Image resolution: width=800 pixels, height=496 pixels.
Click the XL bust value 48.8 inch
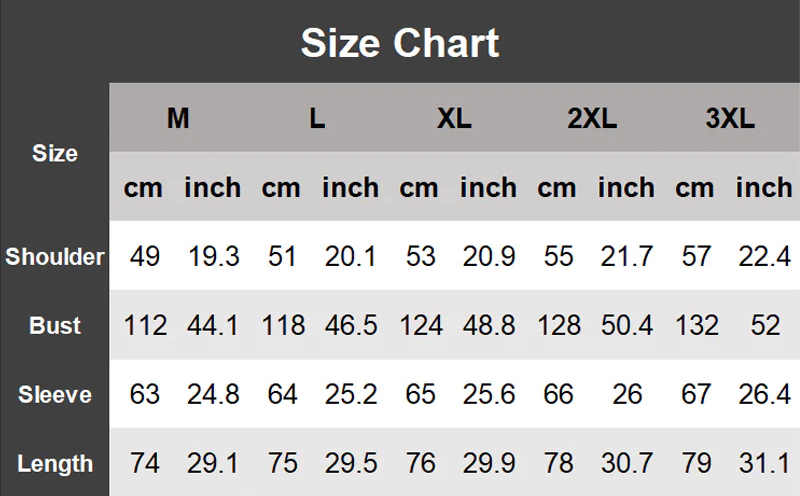click(489, 326)
